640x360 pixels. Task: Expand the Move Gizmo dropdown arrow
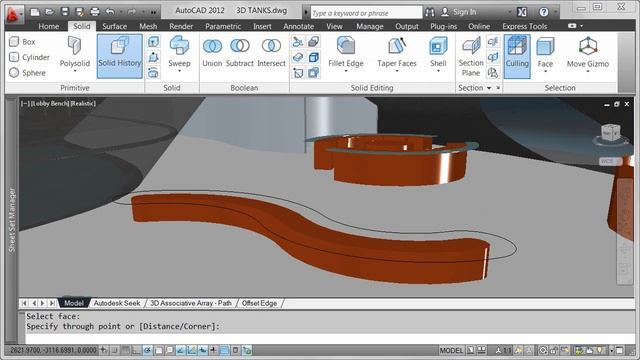[588, 71]
